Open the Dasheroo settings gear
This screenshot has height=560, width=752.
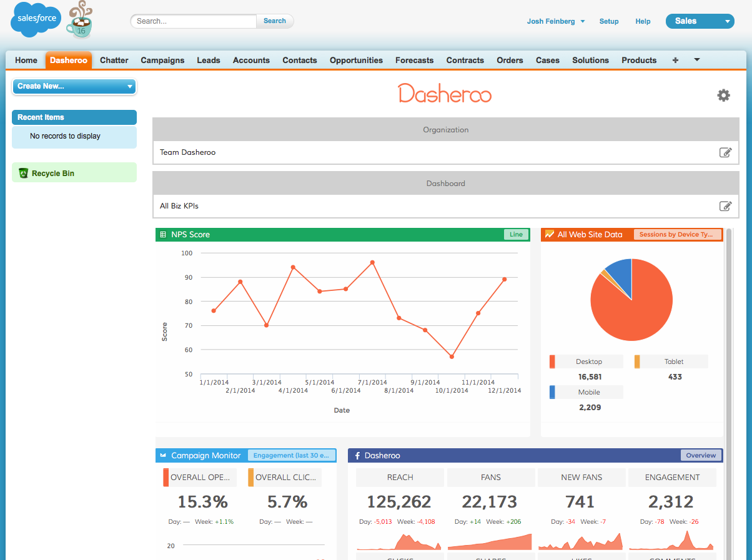click(723, 96)
